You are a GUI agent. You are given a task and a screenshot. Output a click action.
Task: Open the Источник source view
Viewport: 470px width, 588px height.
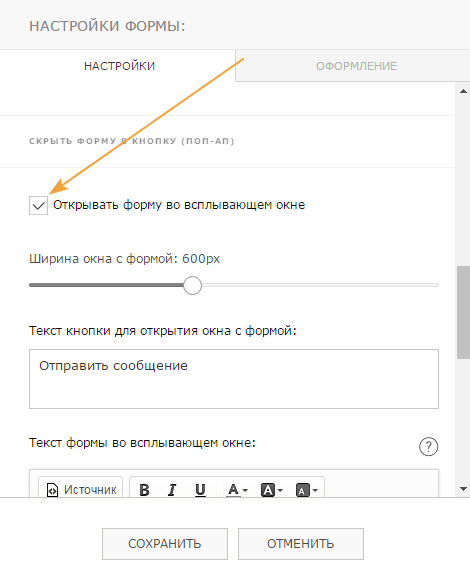point(81,489)
